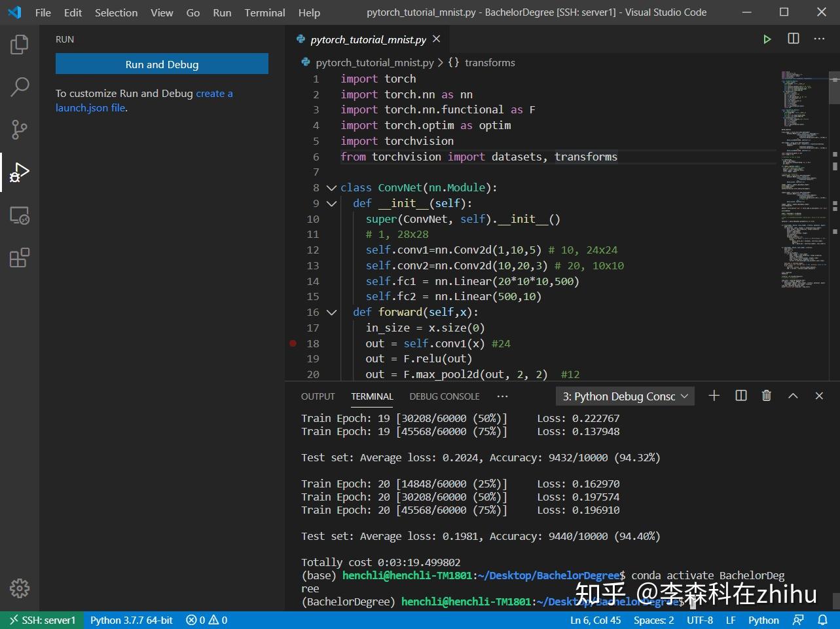
Task: Toggle Problems panel via error count
Action: point(206,620)
